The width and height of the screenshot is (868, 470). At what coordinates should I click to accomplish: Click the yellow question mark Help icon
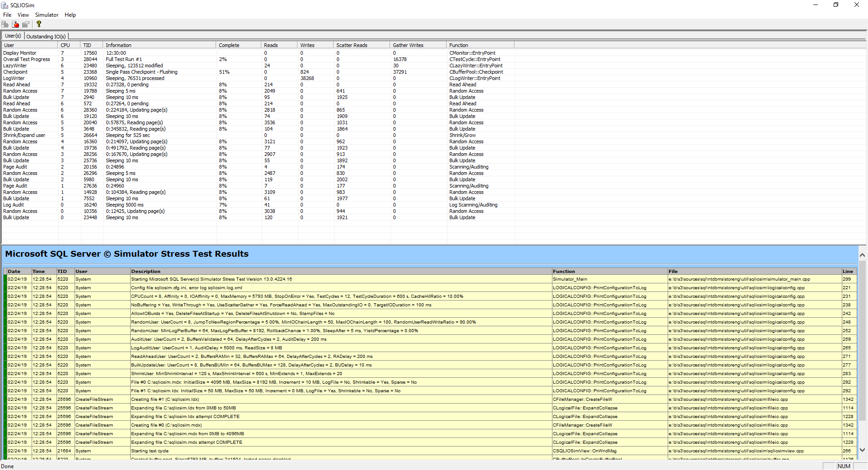coord(39,24)
